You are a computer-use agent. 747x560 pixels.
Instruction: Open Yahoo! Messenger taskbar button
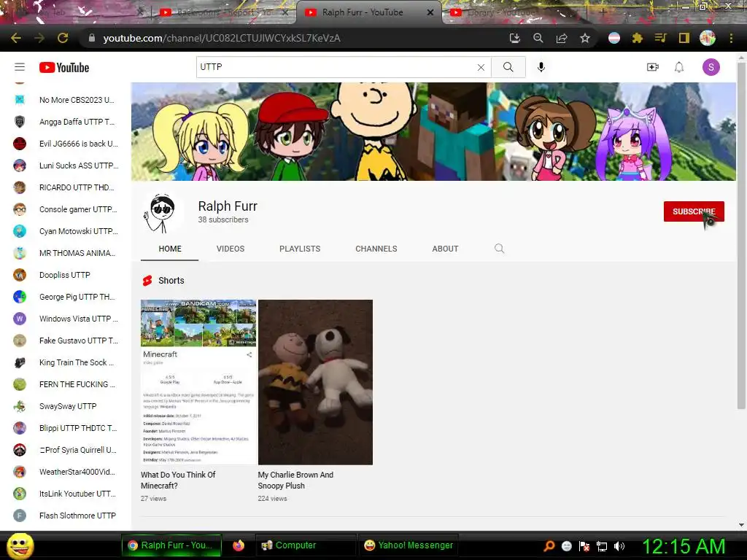click(409, 545)
